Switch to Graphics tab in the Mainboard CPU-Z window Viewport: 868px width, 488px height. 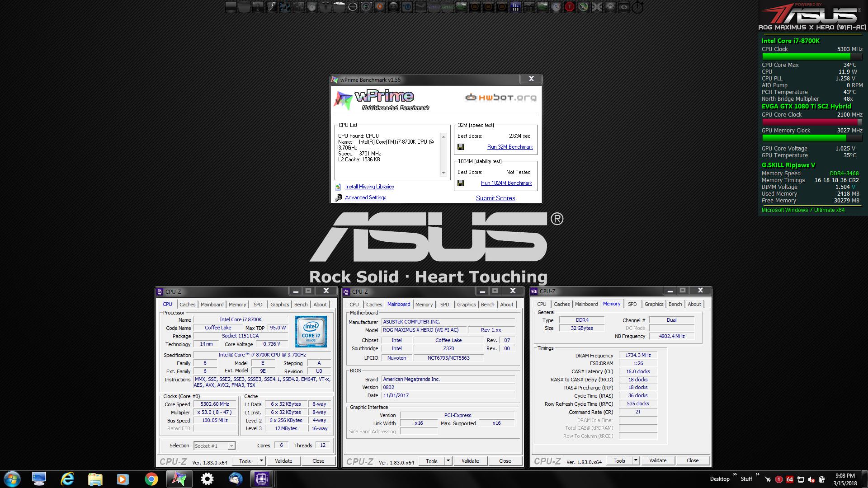[x=466, y=305]
